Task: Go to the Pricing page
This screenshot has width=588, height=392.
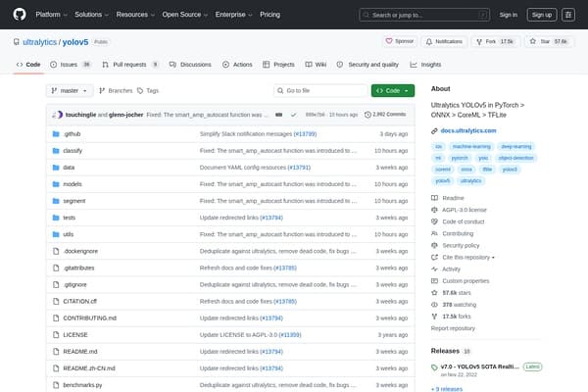Action: [270, 15]
